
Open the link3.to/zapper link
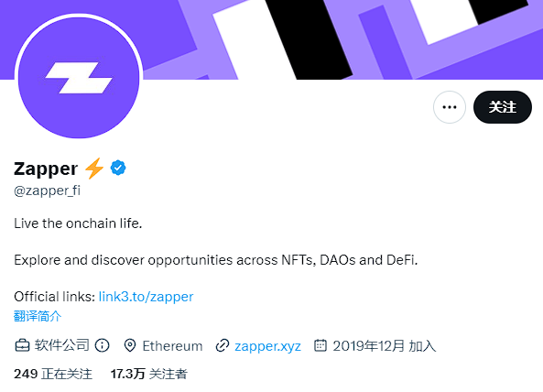coord(146,297)
